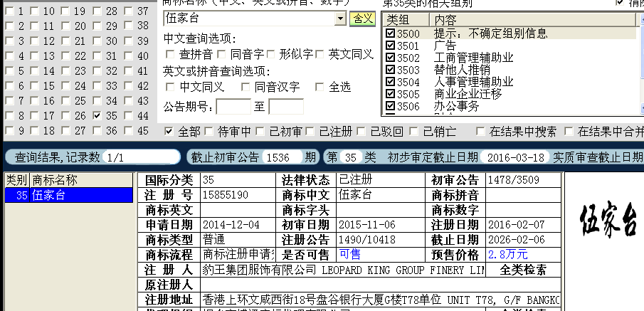Check the class 25 checkbox
Viewport: 644px width, 311px height.
[x=65, y=100]
